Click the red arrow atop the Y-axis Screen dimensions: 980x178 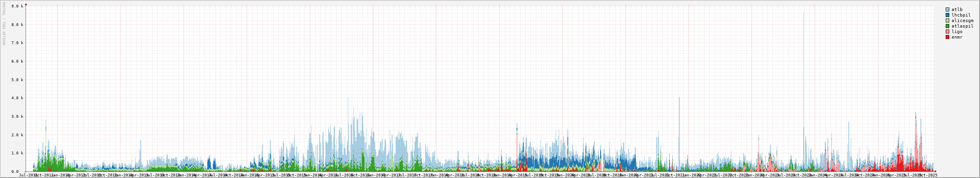pyautogui.click(x=26, y=4)
